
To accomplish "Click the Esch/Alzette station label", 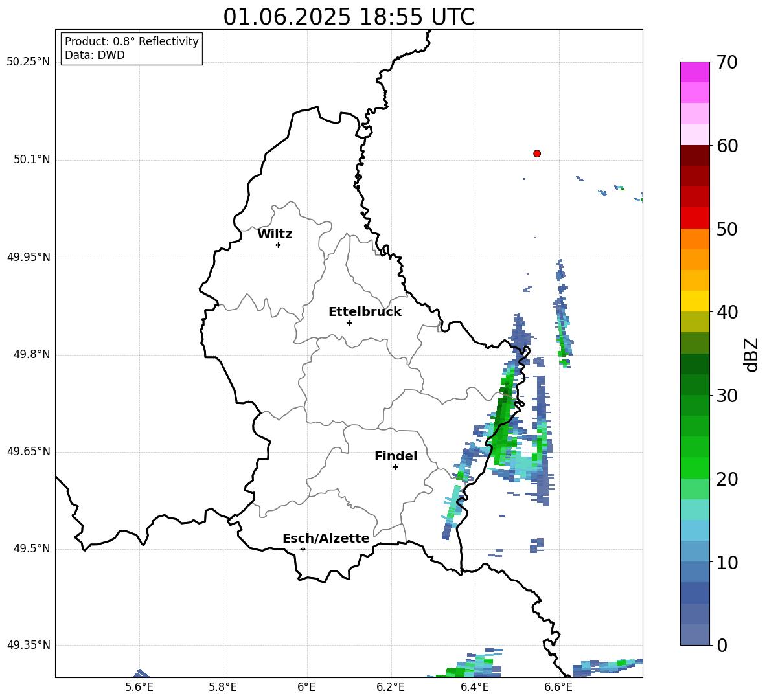I will point(326,538).
